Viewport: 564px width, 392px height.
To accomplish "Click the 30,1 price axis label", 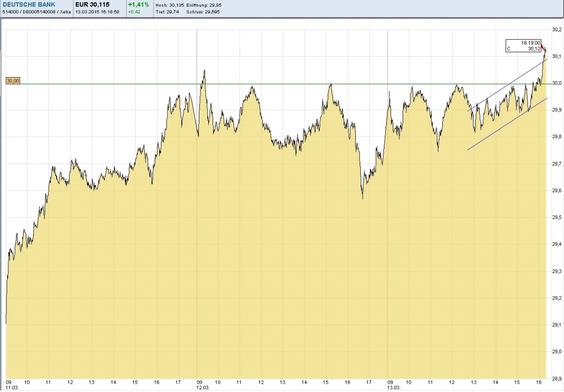I will click(x=557, y=57).
